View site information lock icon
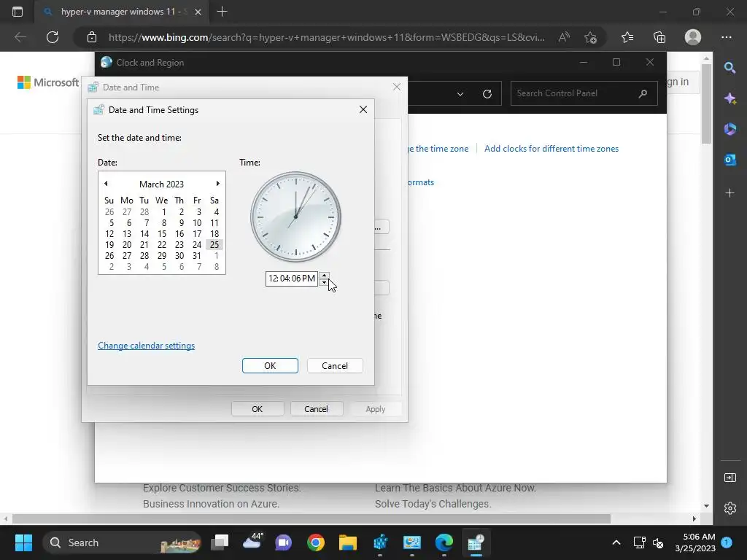Screen dimensions: 747x560 click(92, 37)
